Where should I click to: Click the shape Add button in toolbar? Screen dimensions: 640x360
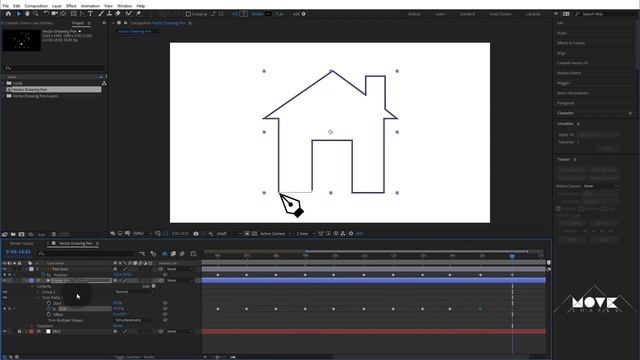tap(303, 14)
